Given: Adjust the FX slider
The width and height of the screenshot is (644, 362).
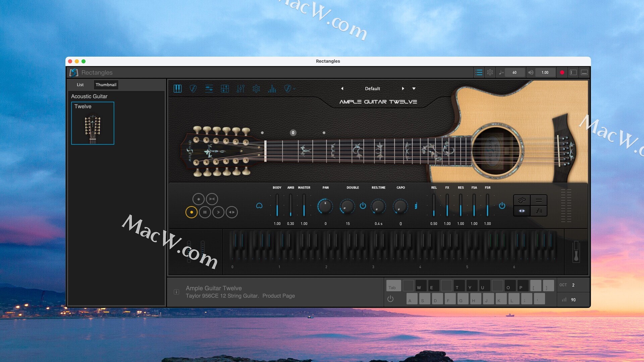Looking at the screenshot, I should pos(447,205).
